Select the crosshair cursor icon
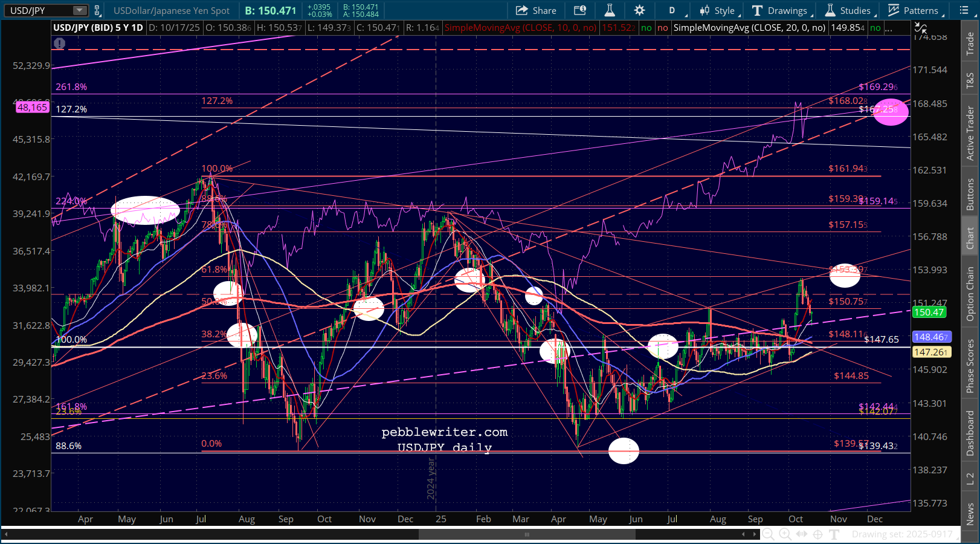Viewport: 980px width, 544px height. [818, 534]
